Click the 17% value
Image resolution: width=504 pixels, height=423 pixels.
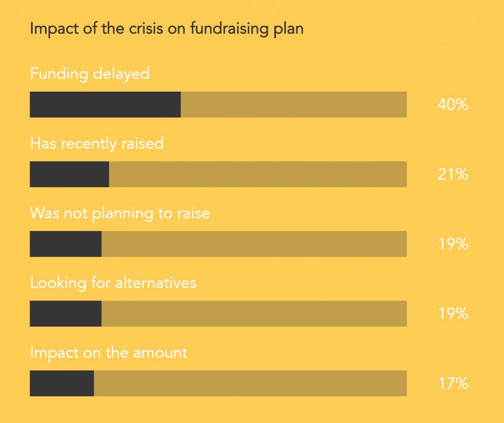coord(453,384)
